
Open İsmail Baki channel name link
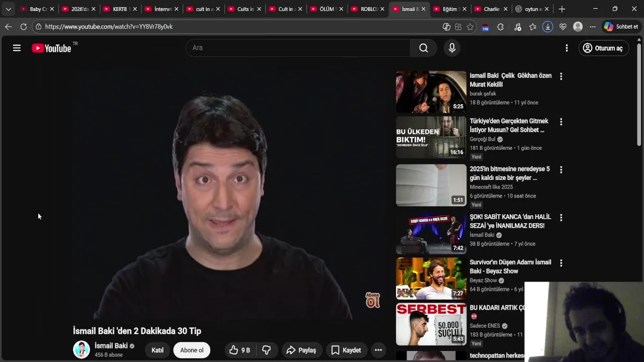pos(111,346)
